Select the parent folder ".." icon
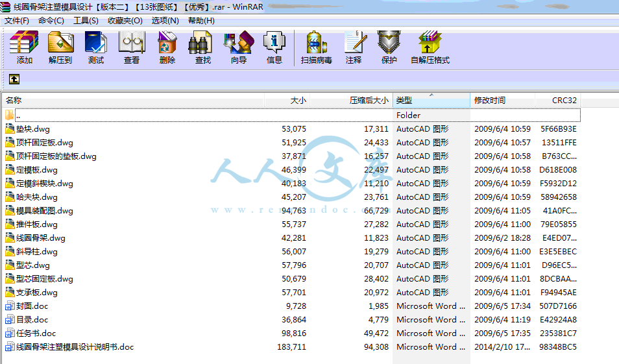Viewport: 619px width, 364px height. pos(10,115)
